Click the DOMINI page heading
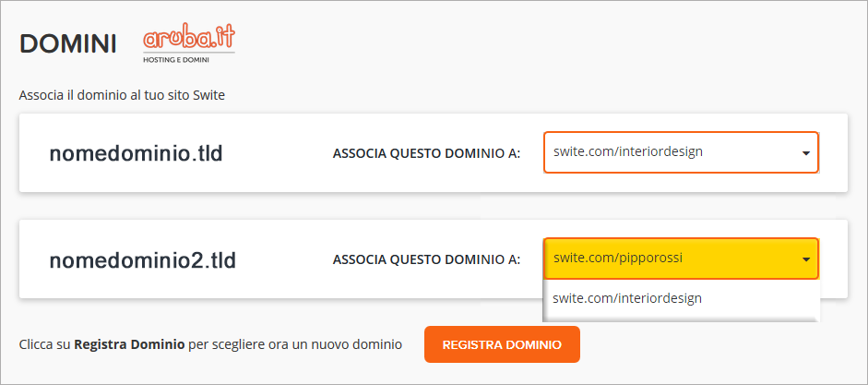This screenshot has width=868, height=385. 68,44
